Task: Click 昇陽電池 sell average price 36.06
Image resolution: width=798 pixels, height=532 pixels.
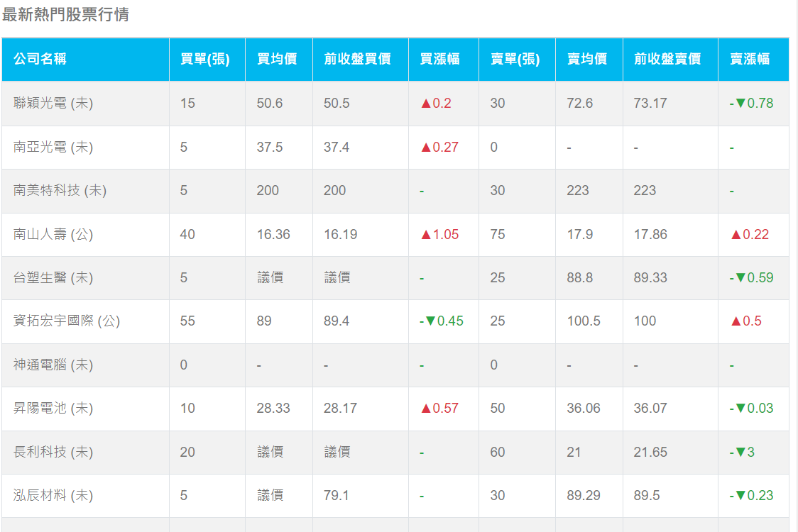Action: [584, 409]
